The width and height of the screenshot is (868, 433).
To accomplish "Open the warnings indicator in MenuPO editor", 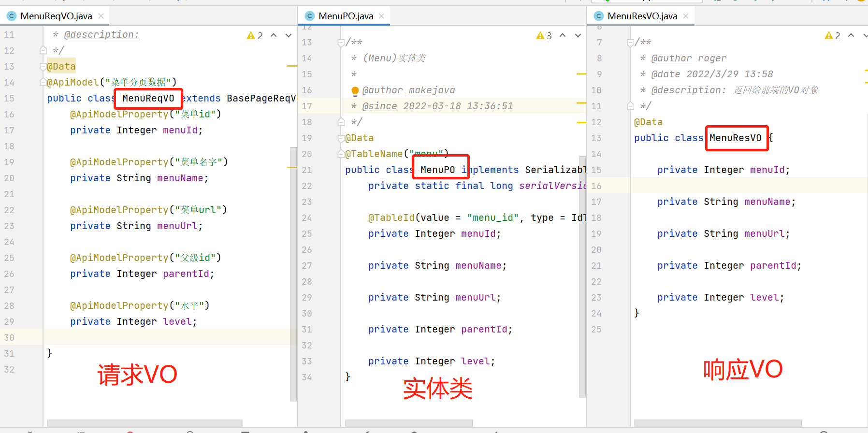I will (x=544, y=35).
